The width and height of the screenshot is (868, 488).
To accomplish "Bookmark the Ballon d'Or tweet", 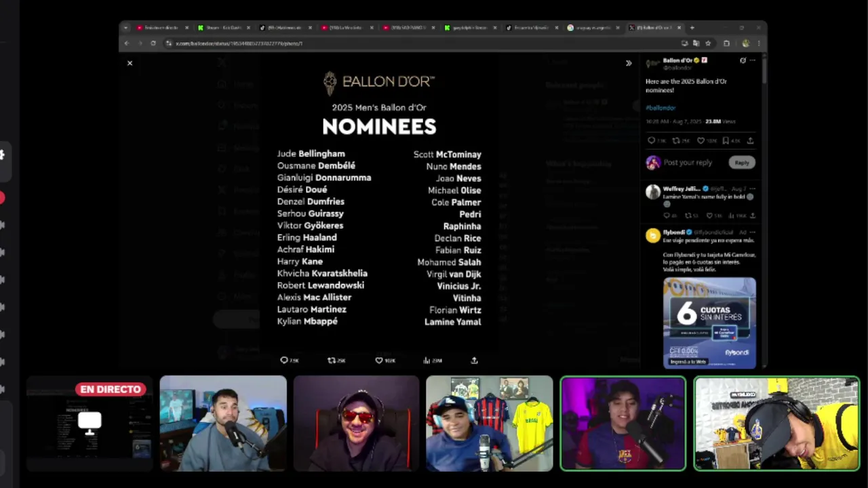I will click(x=726, y=141).
